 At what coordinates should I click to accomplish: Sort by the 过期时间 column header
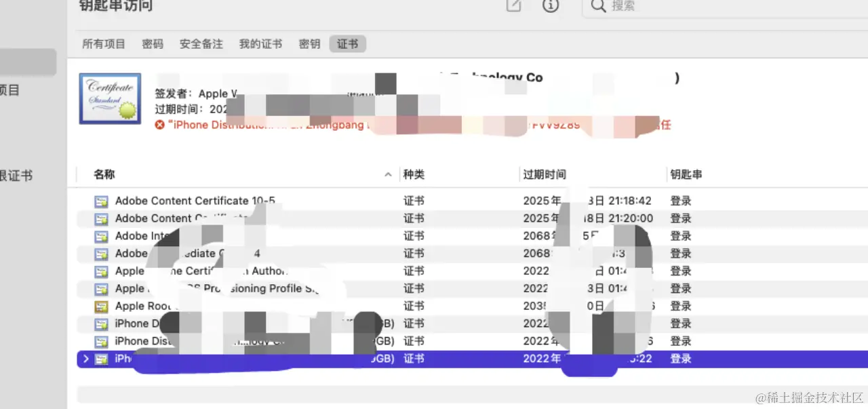coord(545,175)
